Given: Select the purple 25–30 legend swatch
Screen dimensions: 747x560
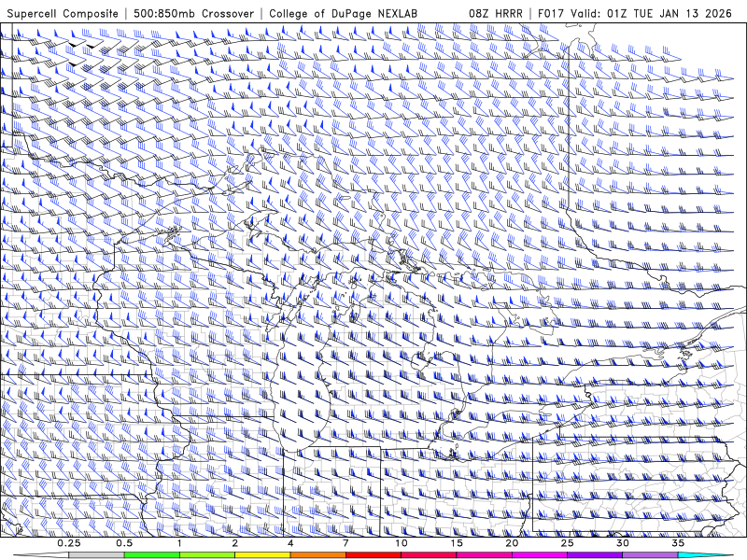Looking at the screenshot, I should pyautogui.click(x=595, y=555).
